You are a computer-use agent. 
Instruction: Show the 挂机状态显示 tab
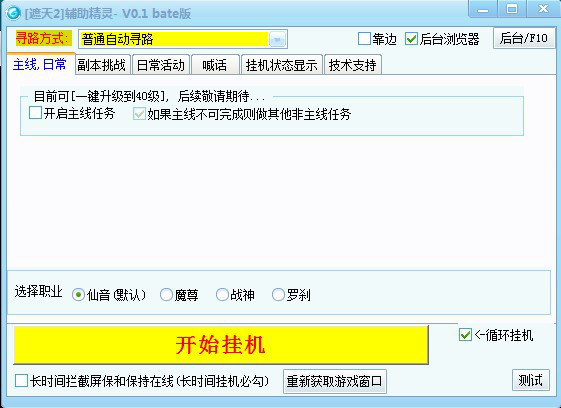(282, 65)
